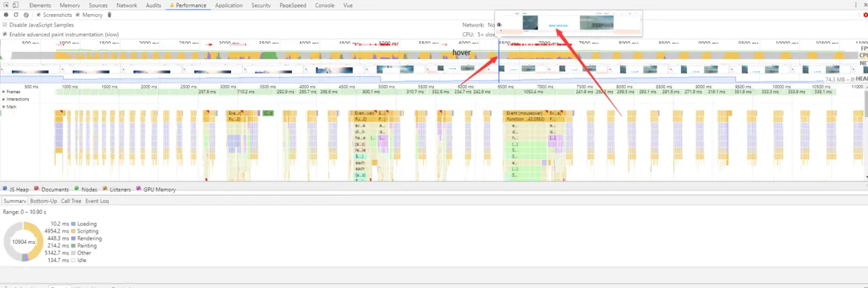Select the Summary tab
868x288 pixels.
[14, 201]
